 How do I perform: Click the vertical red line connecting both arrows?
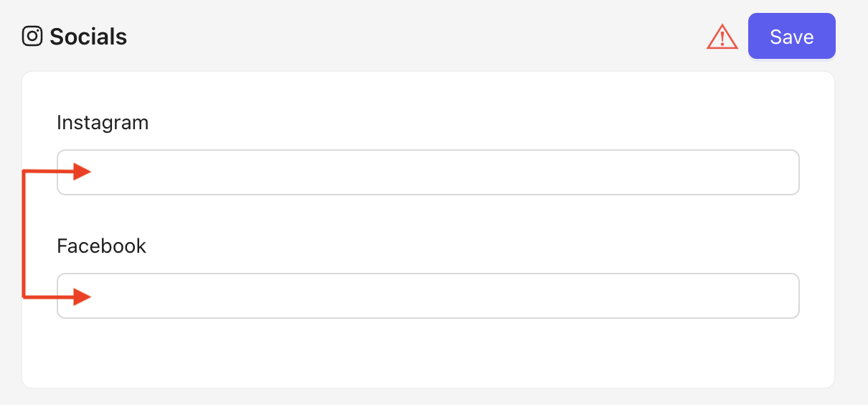click(24, 233)
